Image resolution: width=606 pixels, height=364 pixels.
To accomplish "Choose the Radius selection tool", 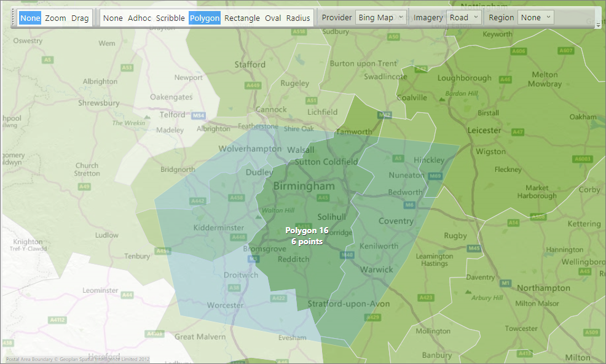I will pos(298,18).
